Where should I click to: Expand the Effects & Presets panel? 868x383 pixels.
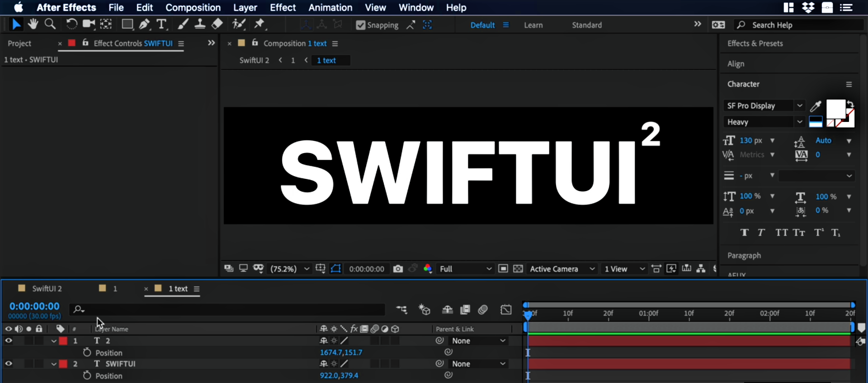[755, 43]
